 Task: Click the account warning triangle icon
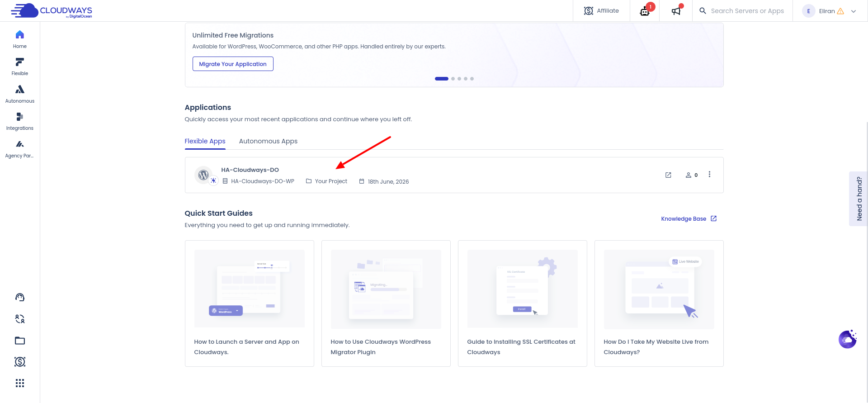840,11
